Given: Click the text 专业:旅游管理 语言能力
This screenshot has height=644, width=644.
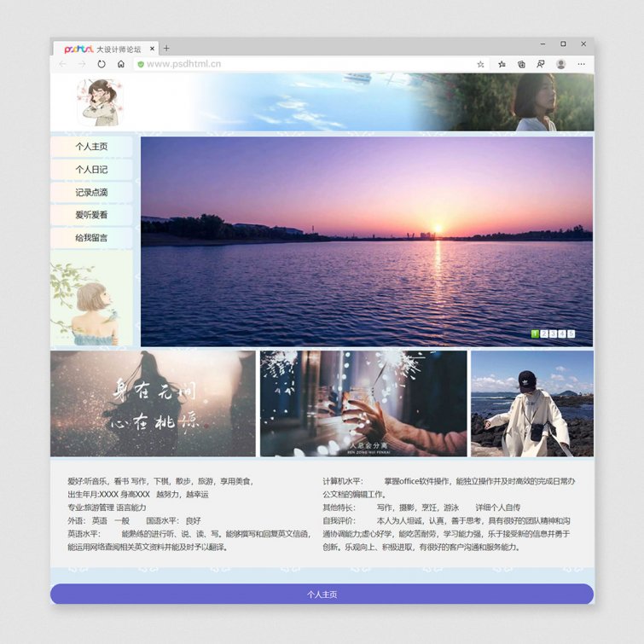Looking at the screenshot, I should [x=107, y=508].
